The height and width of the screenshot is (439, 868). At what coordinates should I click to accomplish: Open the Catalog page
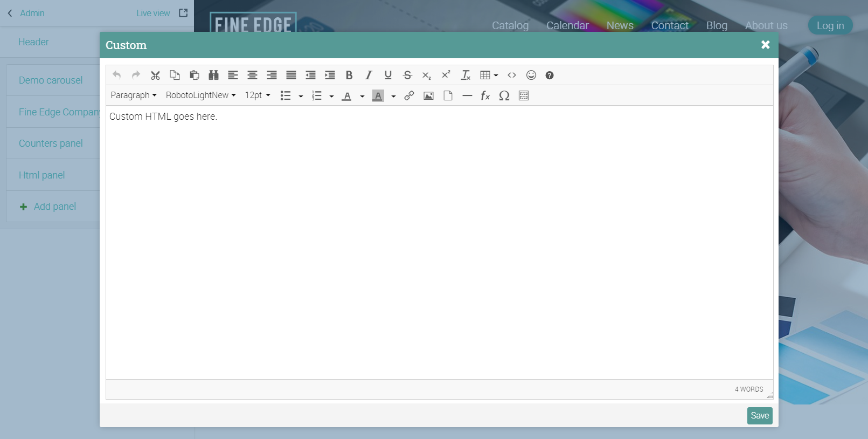tap(510, 25)
